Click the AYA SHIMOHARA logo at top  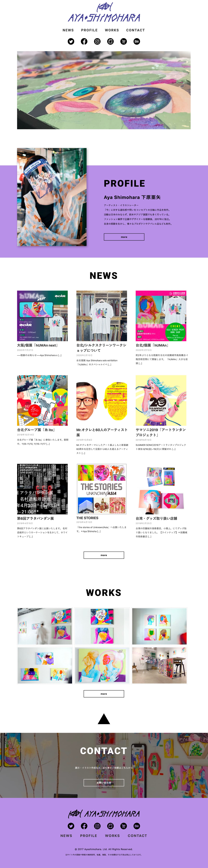coord(104,12)
